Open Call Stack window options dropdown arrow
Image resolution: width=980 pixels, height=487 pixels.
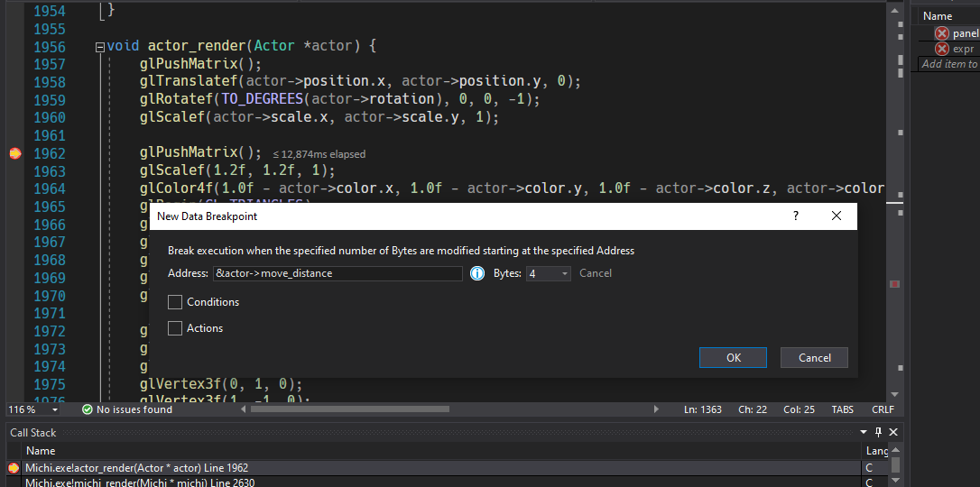pyautogui.click(x=864, y=432)
